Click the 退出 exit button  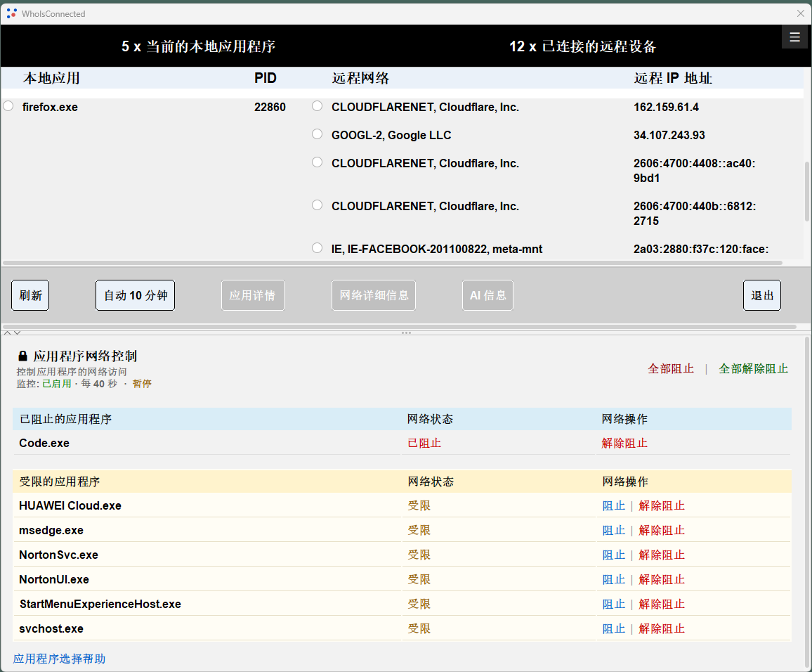[x=761, y=295]
